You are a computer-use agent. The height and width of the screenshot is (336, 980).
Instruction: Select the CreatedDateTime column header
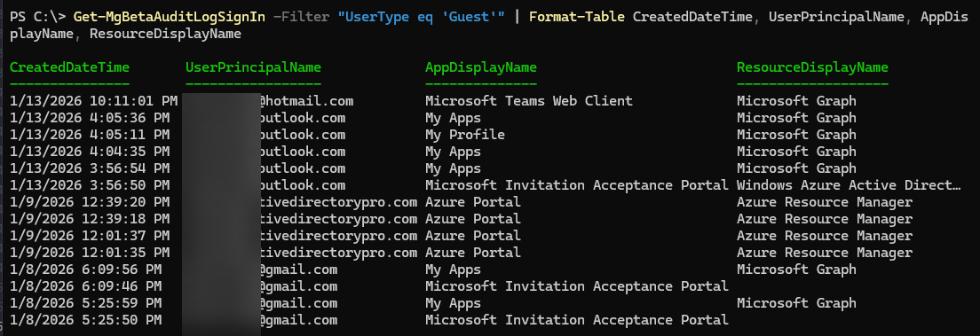(x=69, y=67)
